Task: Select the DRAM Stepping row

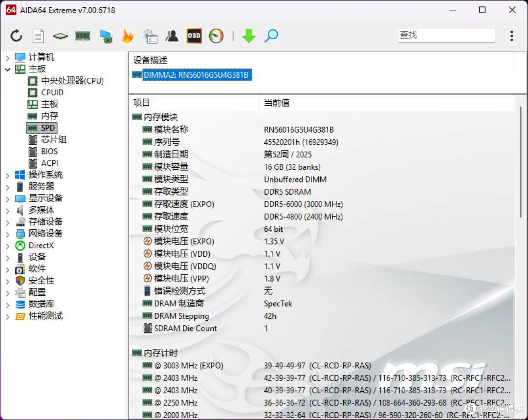Action: click(322, 316)
